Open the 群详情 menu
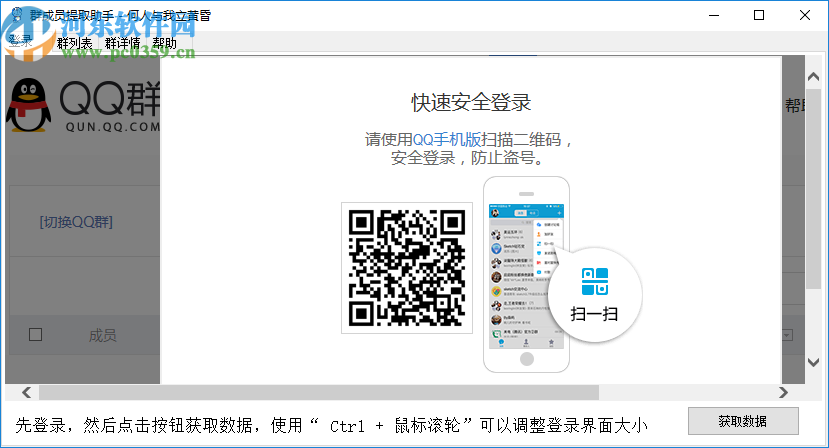 click(123, 43)
